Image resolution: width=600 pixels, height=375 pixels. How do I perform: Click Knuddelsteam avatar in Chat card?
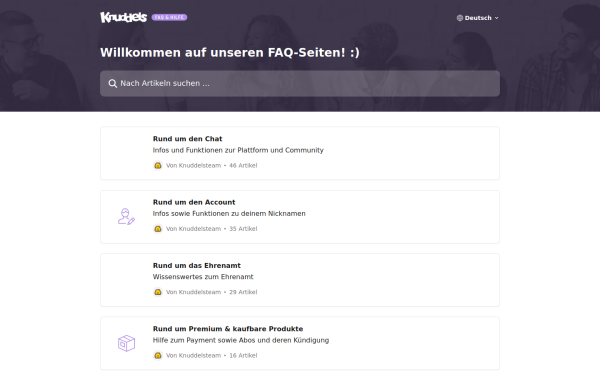158,165
